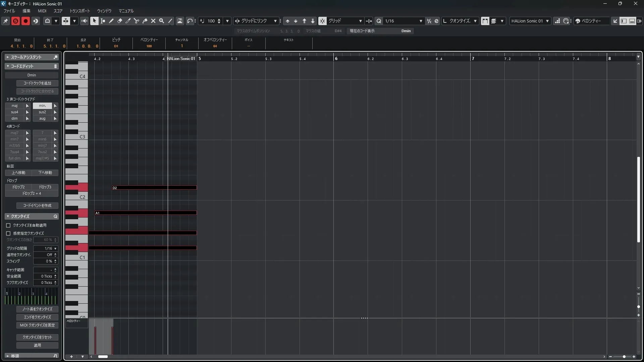The height and width of the screenshot is (362, 644).
Task: Select the Draw pencil tool
Action: tap(111, 21)
